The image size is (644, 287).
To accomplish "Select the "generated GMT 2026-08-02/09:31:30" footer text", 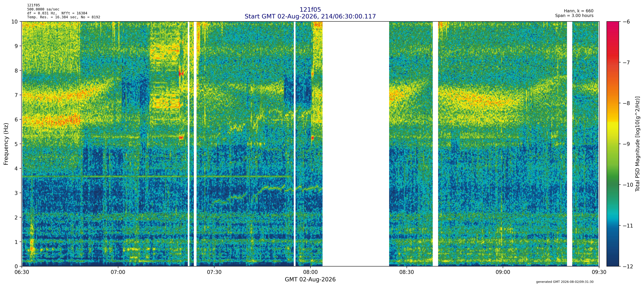I will [x=565, y=282].
